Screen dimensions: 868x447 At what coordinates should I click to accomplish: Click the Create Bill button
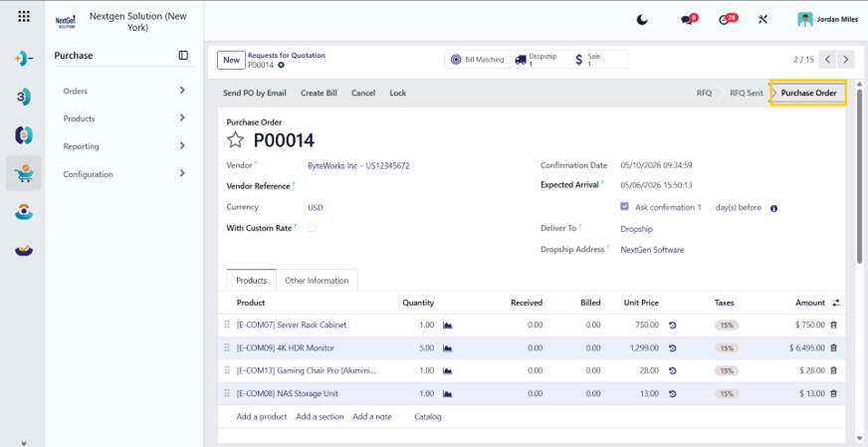[319, 93]
